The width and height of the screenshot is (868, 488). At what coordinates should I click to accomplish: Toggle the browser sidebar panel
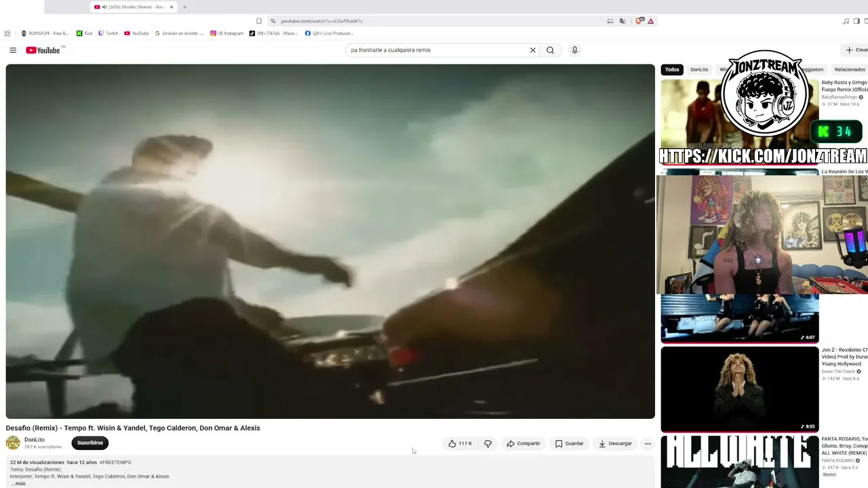[x=856, y=21]
